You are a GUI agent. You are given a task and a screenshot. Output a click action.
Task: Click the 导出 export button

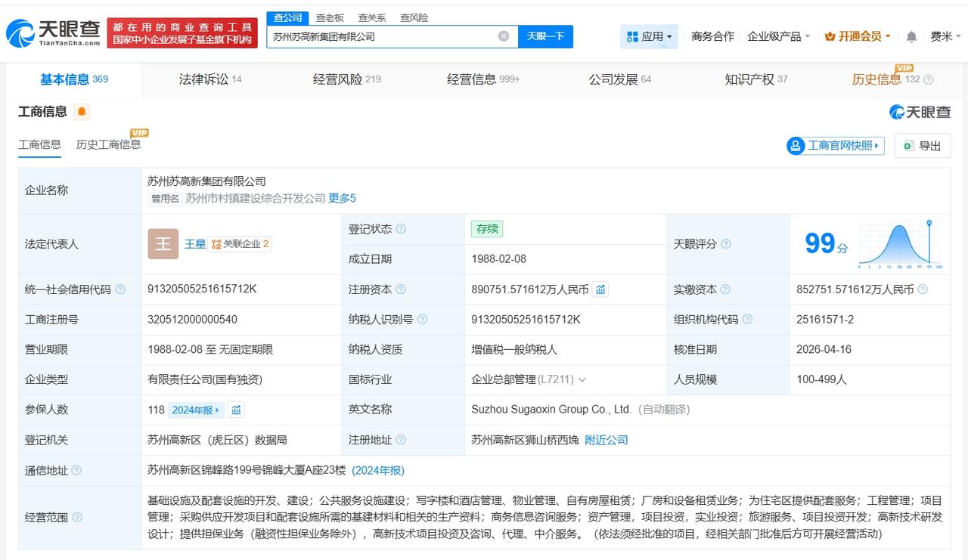pos(922,146)
